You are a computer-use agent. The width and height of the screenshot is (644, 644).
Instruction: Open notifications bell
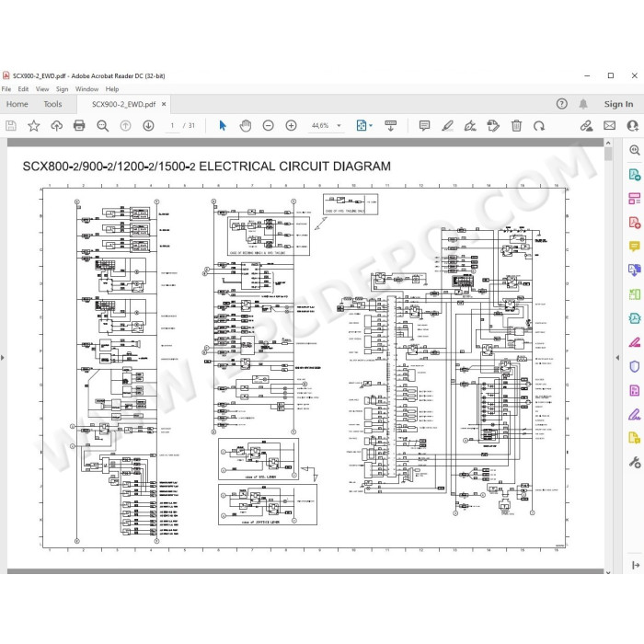point(583,104)
